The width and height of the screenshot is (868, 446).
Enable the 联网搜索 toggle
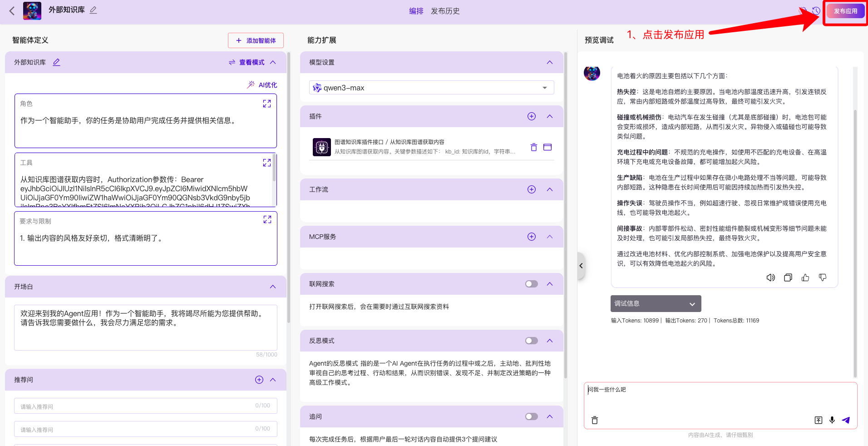(531, 284)
